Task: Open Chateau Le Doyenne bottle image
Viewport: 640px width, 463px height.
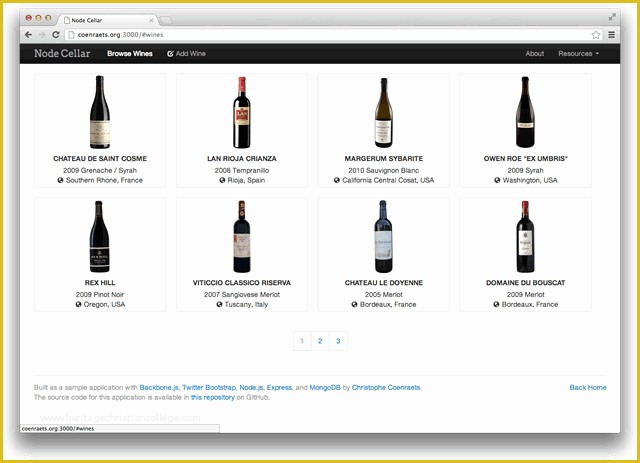Action: pyautogui.click(x=384, y=236)
